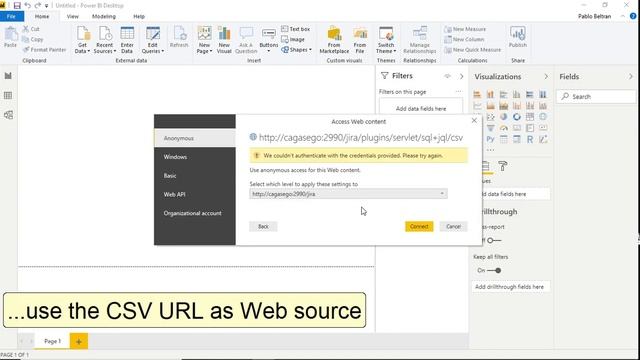Create a New Quick Measure

tap(473, 49)
